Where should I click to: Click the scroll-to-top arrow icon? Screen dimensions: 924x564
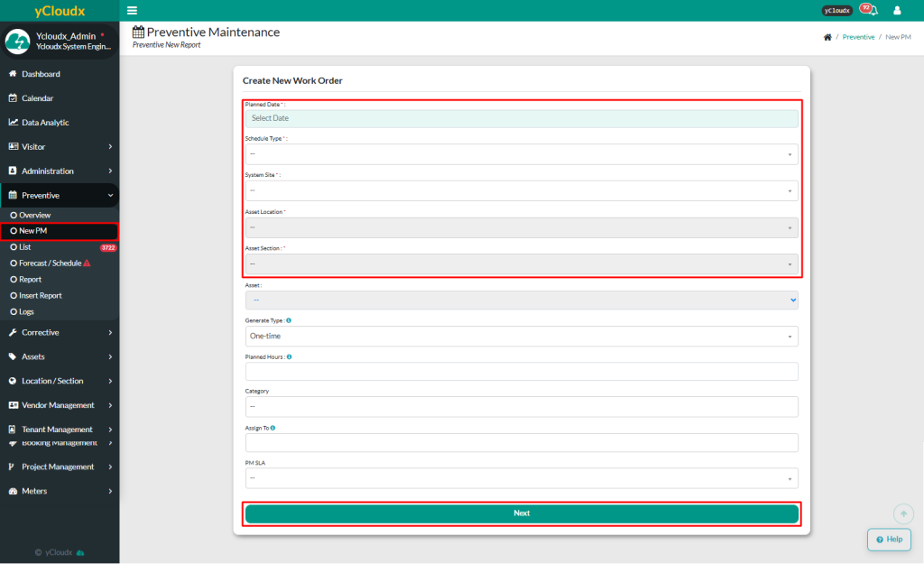pyautogui.click(x=903, y=513)
